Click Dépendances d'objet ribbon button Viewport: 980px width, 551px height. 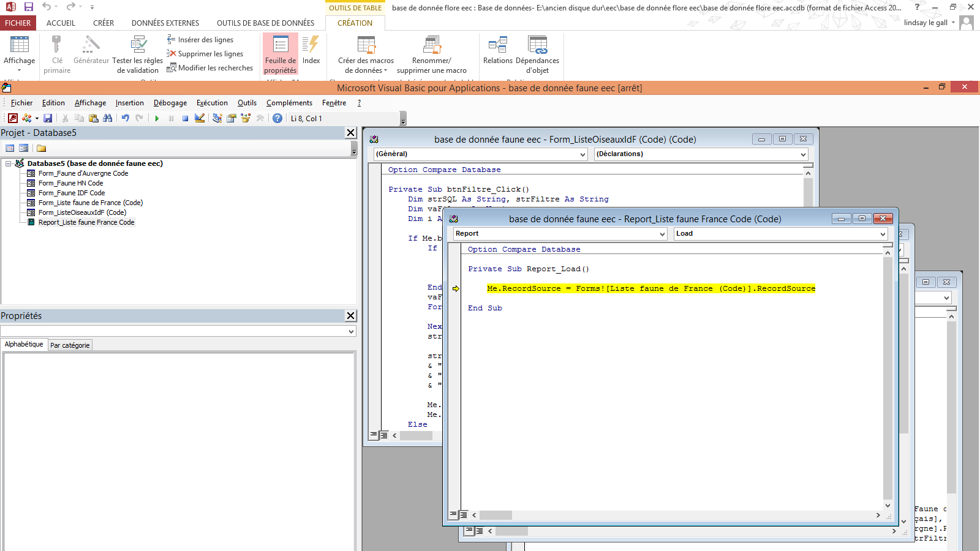pos(538,54)
